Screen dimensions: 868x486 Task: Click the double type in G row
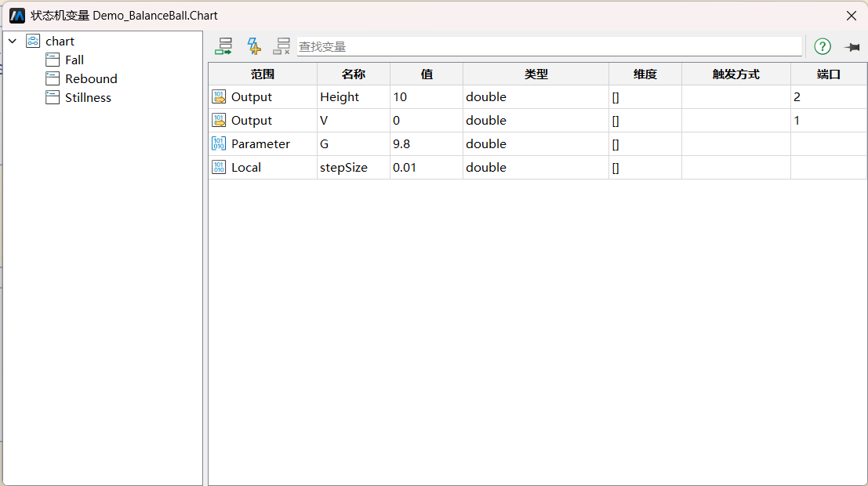coord(536,144)
